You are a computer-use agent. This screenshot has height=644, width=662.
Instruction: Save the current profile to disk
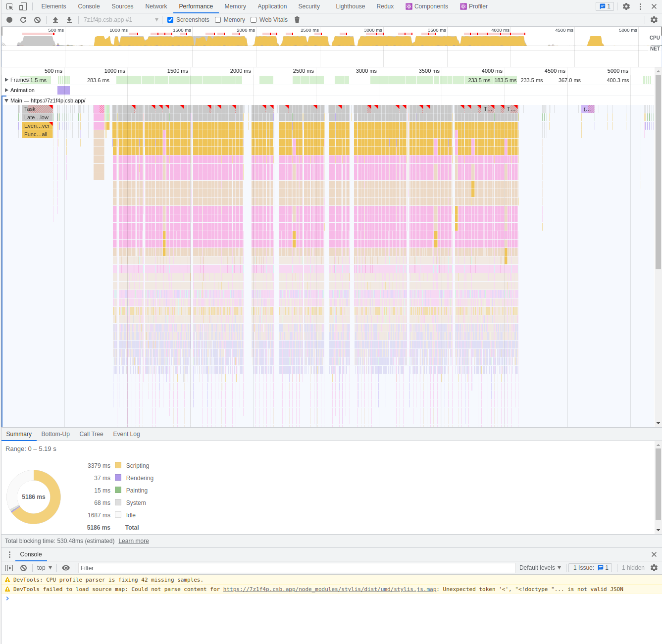pos(69,19)
